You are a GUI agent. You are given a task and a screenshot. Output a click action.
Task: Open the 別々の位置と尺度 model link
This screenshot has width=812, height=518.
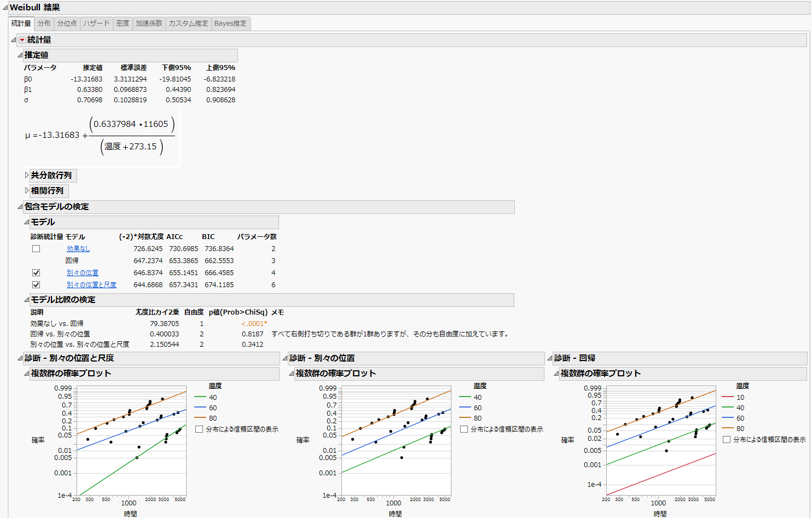click(91, 285)
